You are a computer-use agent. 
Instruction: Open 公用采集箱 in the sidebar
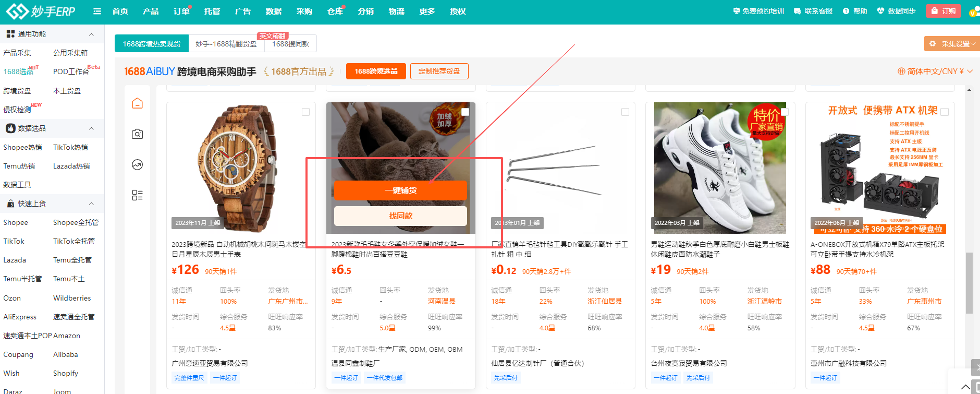70,53
